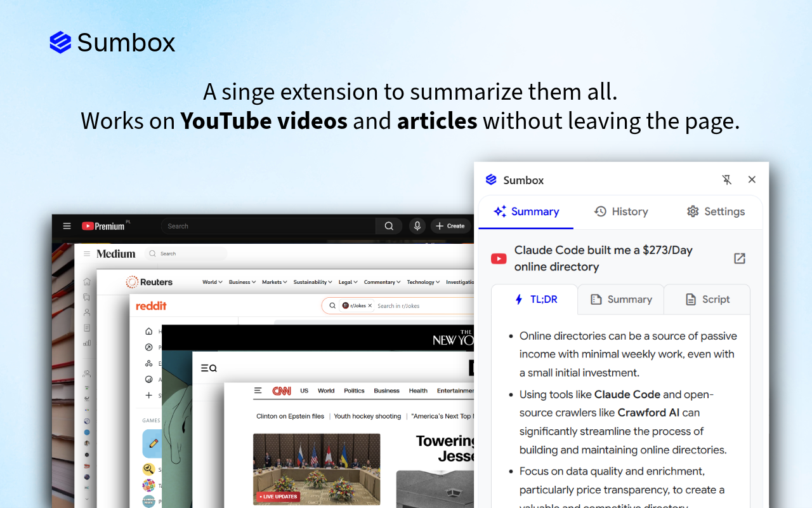
Task: Open the video in a new tab icon
Action: (x=739, y=258)
